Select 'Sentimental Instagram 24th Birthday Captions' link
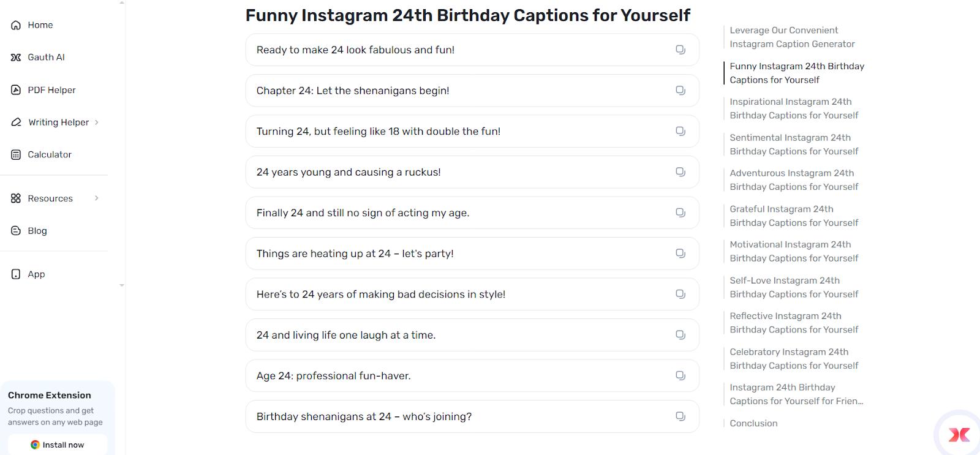 (x=794, y=145)
